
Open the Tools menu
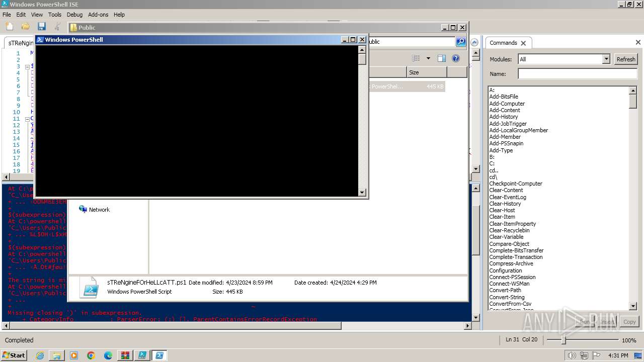pos(54,15)
